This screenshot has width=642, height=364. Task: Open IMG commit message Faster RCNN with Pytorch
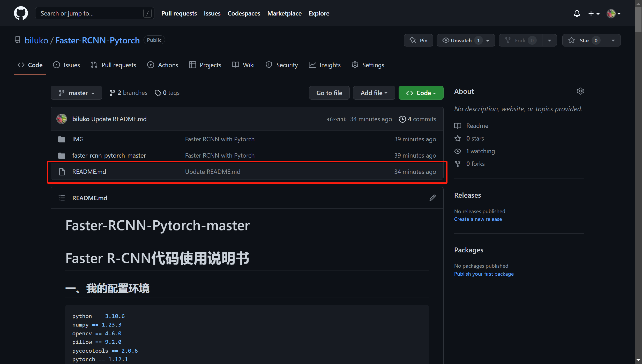[220, 139]
